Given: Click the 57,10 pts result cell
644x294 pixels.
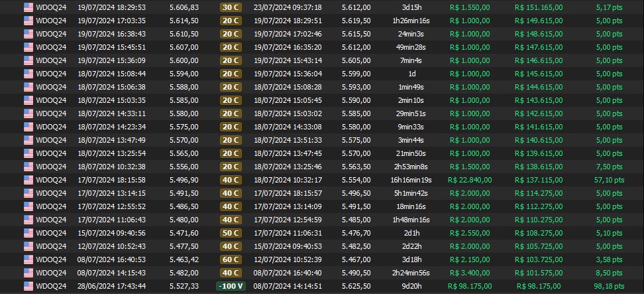Looking at the screenshot, I should 610,180.
